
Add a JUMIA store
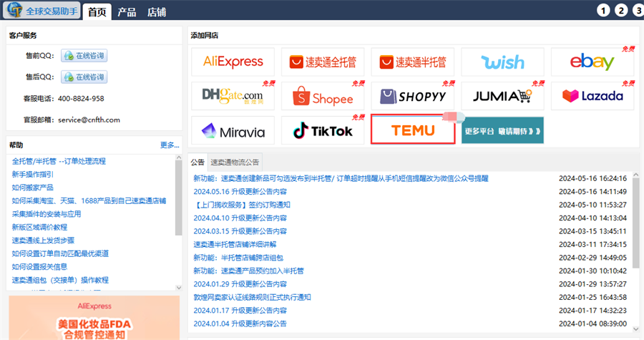click(503, 96)
